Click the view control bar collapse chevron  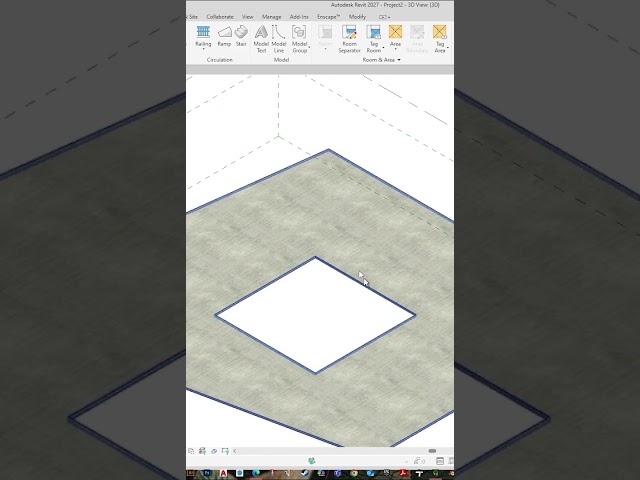click(x=235, y=451)
